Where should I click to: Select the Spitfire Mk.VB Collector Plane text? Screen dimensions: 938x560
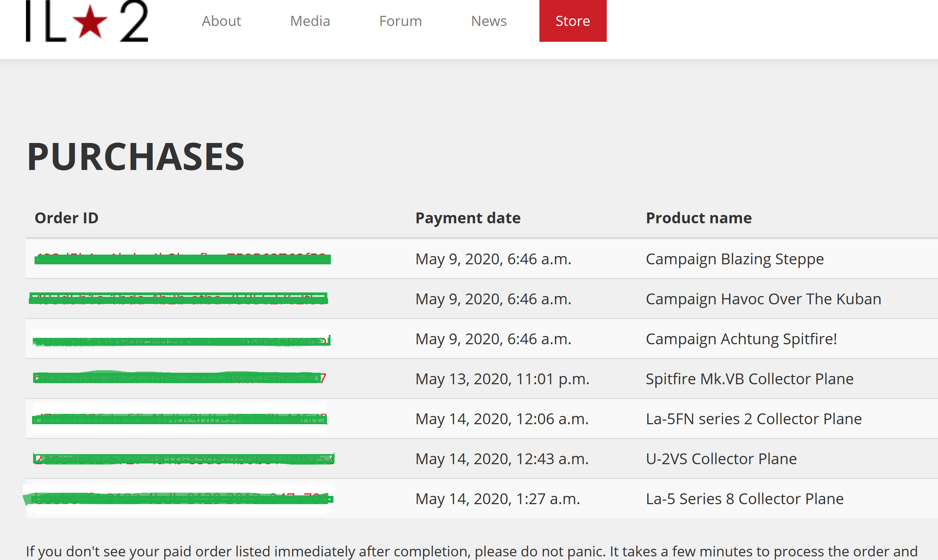[749, 379]
